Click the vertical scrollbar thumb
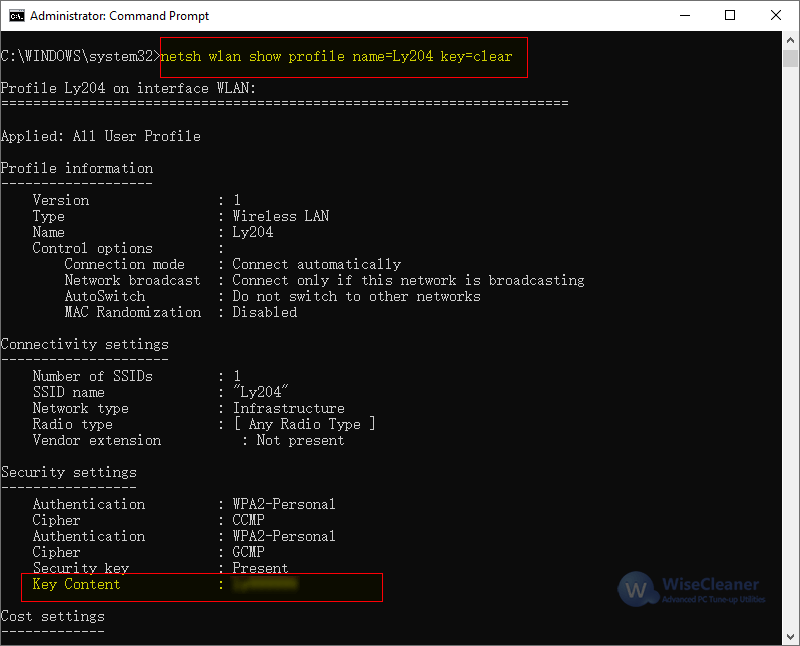 point(790,58)
